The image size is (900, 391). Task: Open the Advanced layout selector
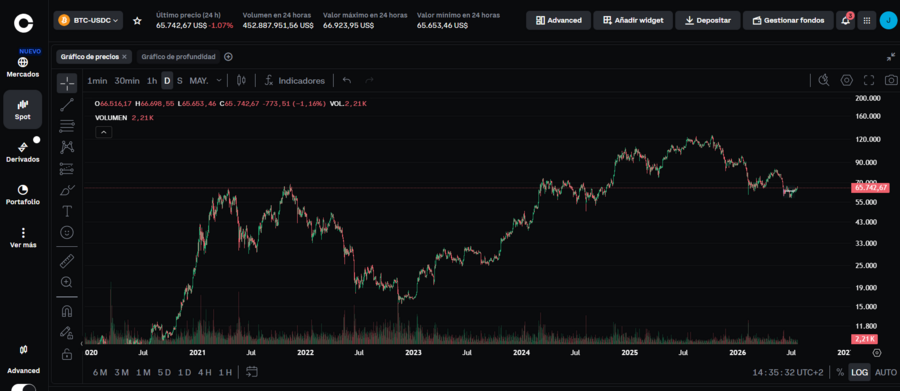tap(558, 21)
